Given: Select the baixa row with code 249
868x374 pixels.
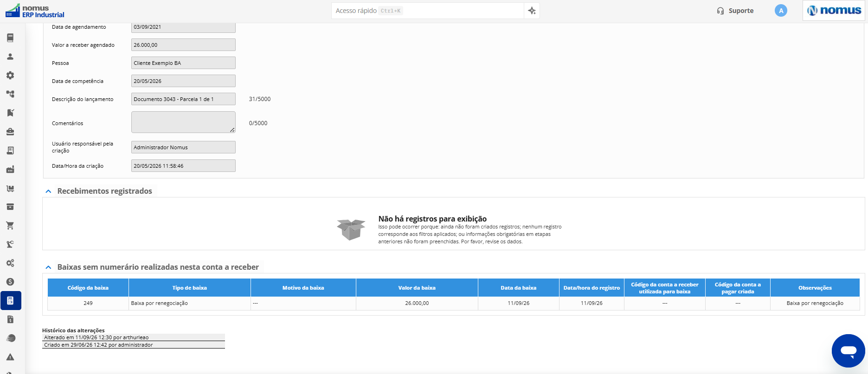Looking at the screenshot, I should (x=454, y=303).
